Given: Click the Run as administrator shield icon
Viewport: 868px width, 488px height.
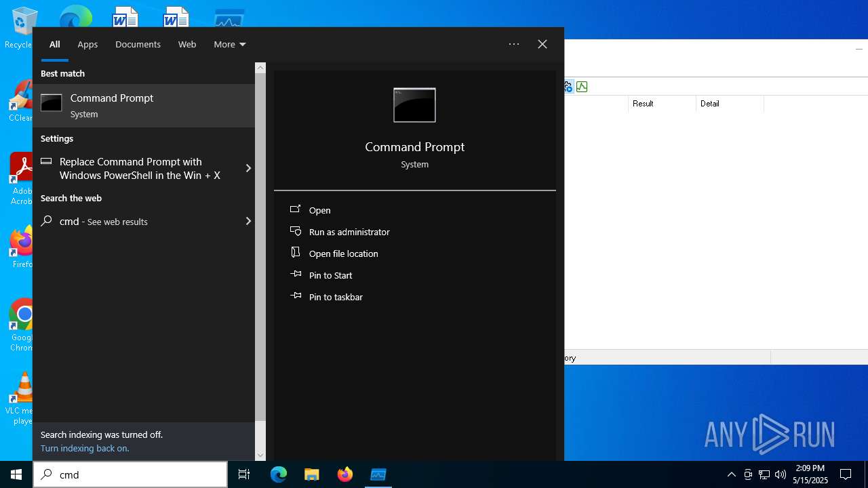Looking at the screenshot, I should [296, 231].
